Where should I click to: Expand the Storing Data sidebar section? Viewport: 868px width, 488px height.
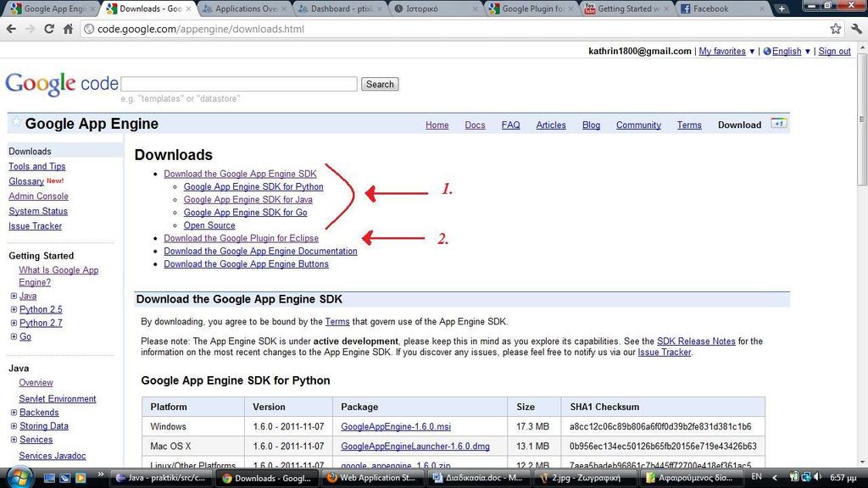pyautogui.click(x=14, y=426)
